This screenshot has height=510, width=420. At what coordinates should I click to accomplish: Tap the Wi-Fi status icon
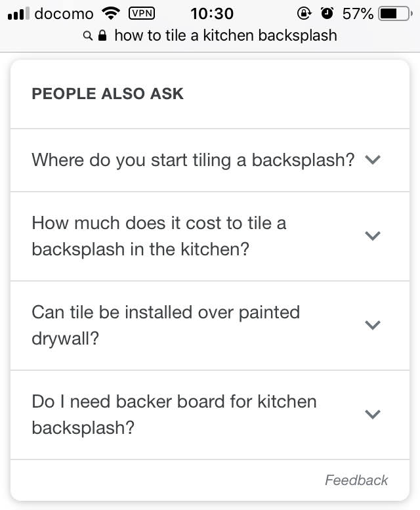click(x=111, y=13)
